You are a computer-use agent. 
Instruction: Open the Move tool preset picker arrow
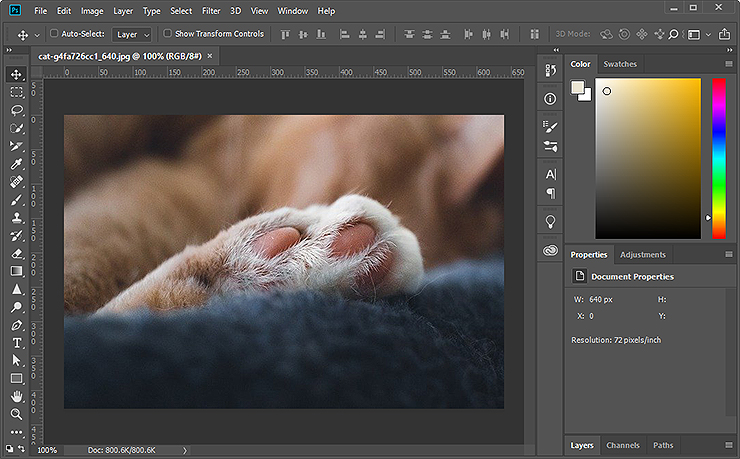[x=37, y=35]
